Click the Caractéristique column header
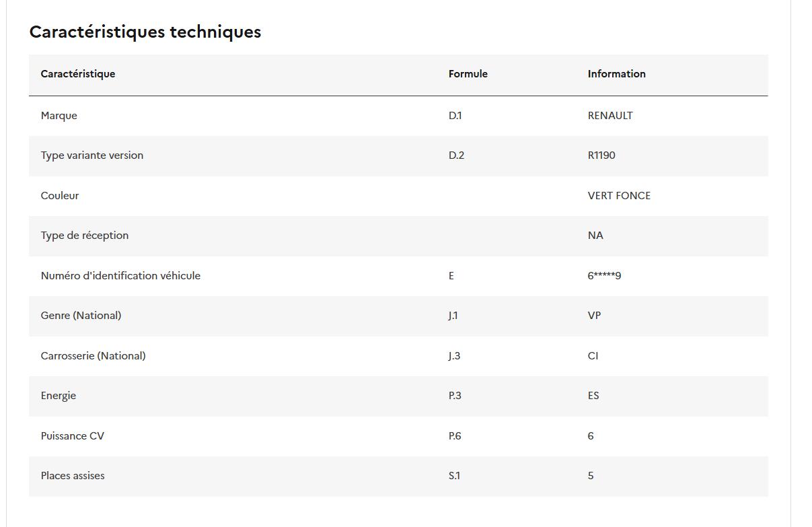Viewport: 812px width, 527px height. click(x=78, y=74)
